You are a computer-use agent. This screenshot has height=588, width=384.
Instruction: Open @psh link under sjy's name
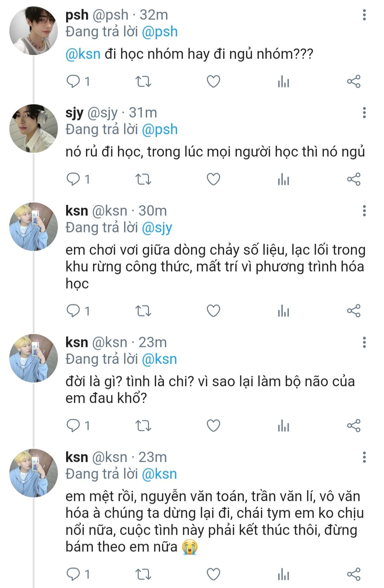click(160, 129)
